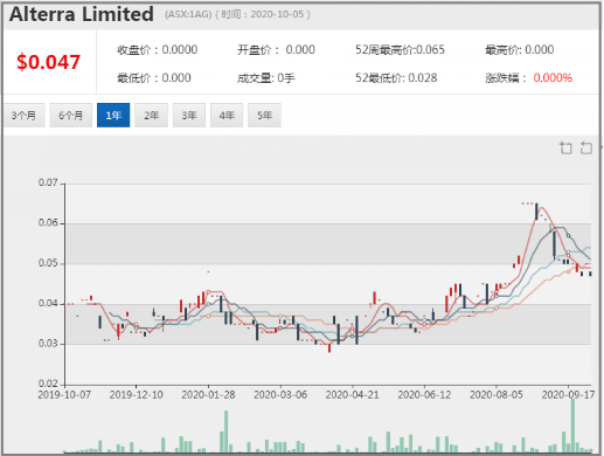
Task: Click the 2020-01-28 axis date label
Action: click(208, 395)
